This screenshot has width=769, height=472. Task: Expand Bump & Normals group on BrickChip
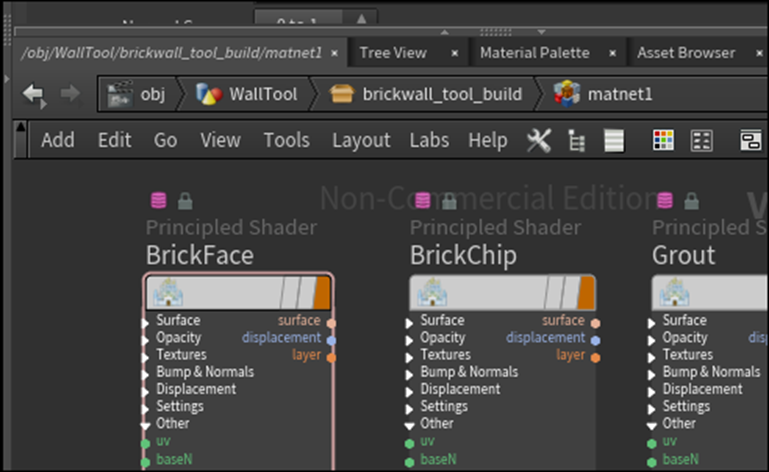[409, 374]
